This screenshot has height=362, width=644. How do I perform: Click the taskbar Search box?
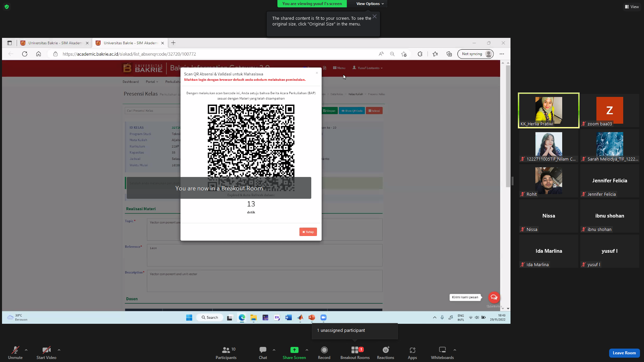210,318
